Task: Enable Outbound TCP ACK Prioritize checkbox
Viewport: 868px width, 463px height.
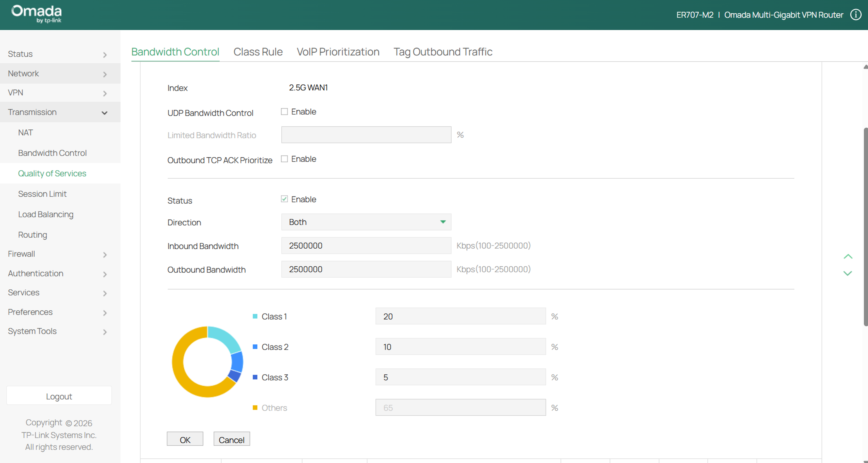Action: click(284, 159)
